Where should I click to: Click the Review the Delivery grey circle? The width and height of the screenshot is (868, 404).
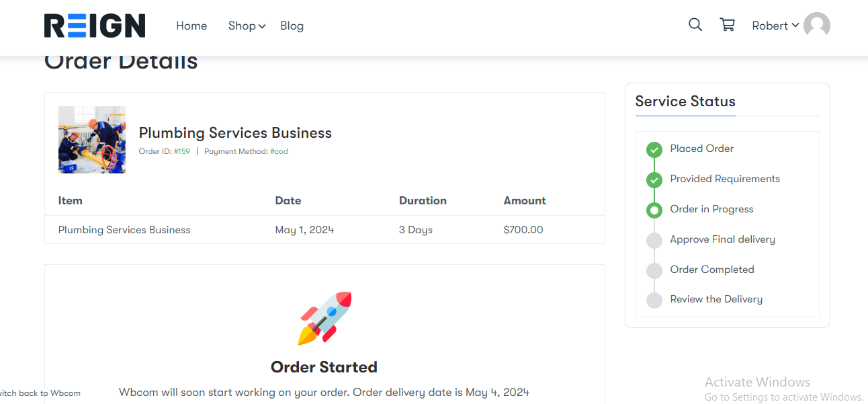click(x=654, y=300)
